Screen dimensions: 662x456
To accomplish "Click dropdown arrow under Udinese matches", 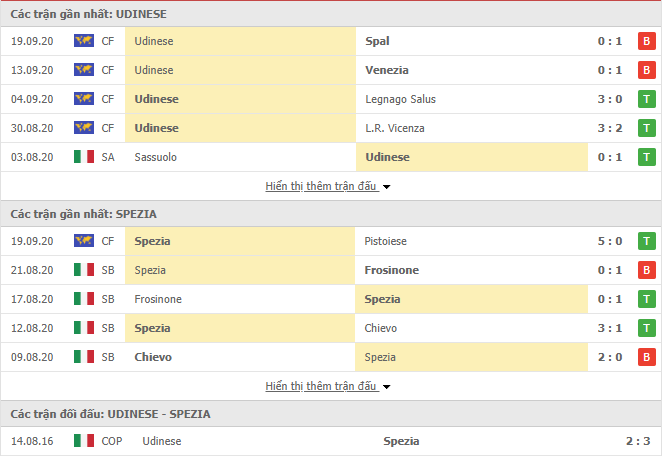I will tap(386, 187).
